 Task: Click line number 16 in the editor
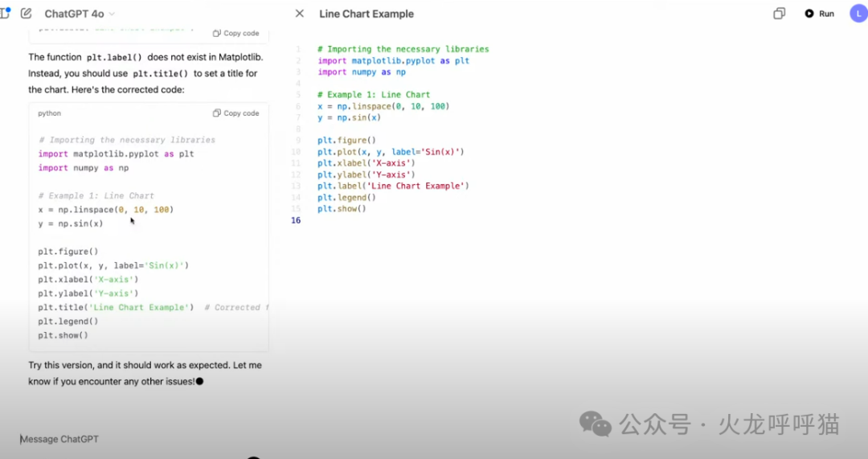[x=296, y=220]
